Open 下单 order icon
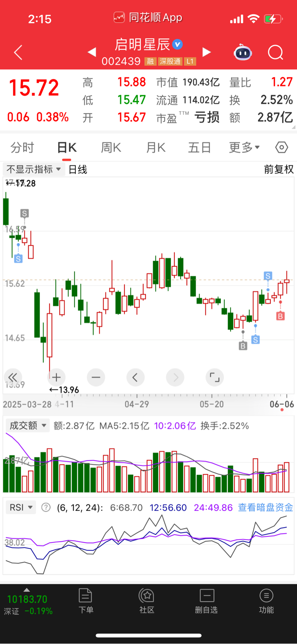297x644 pixels. click(85, 601)
